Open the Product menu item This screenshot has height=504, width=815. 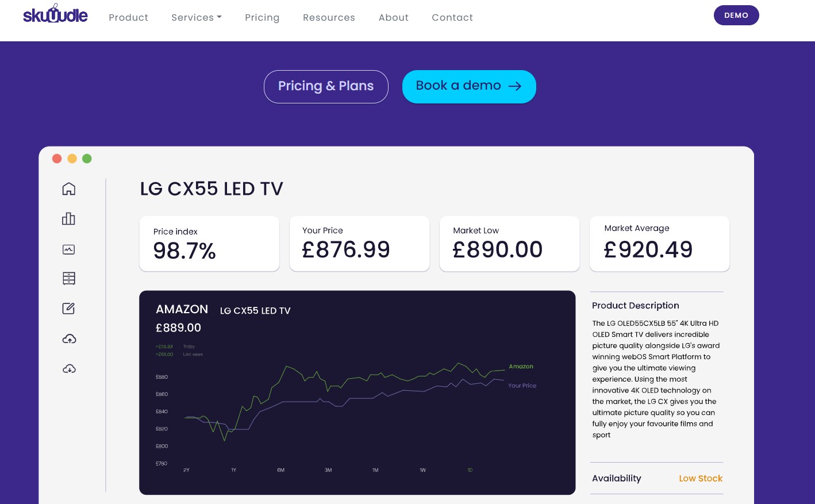(128, 17)
